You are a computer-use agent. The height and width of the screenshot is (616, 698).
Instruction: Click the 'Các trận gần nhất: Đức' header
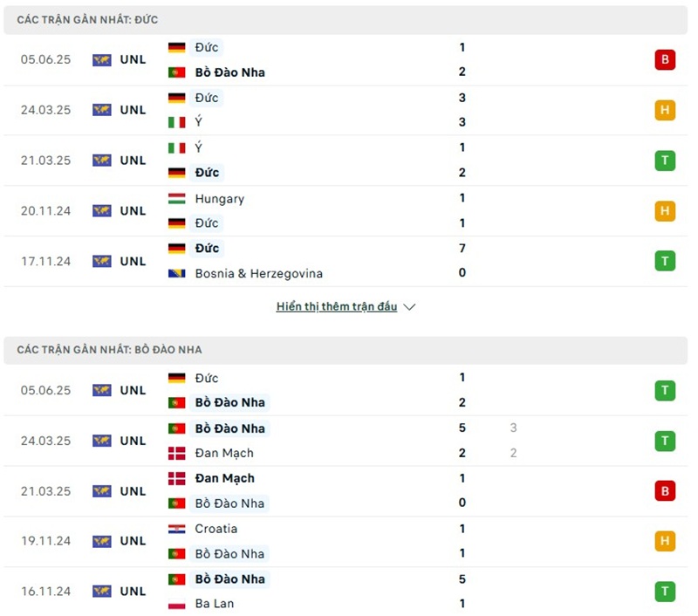(87, 19)
